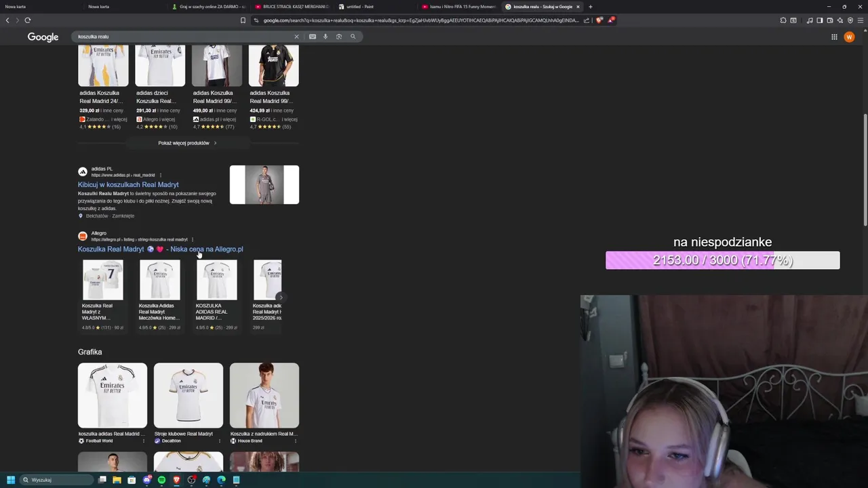Image resolution: width=868 pixels, height=488 pixels.
Task: Click the Google search input 'koszulka realu'
Action: [183, 37]
